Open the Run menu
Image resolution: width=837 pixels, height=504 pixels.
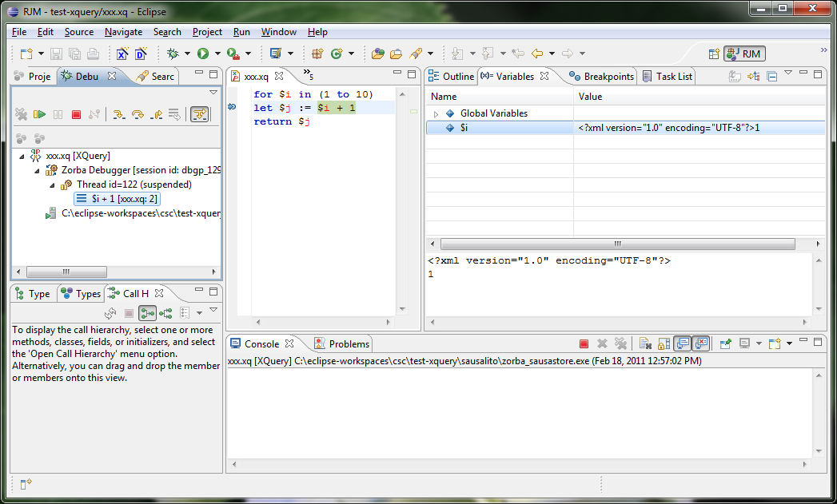[x=241, y=32]
